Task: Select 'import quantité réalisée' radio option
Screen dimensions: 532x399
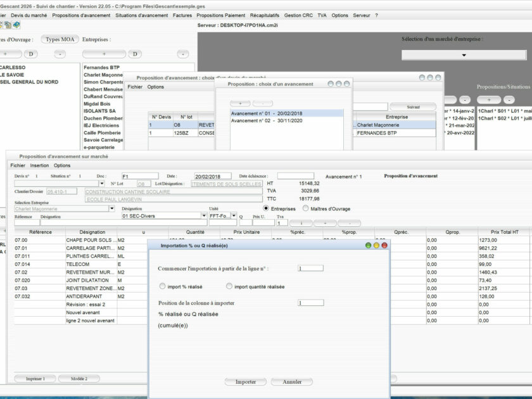Action: pos(229,286)
